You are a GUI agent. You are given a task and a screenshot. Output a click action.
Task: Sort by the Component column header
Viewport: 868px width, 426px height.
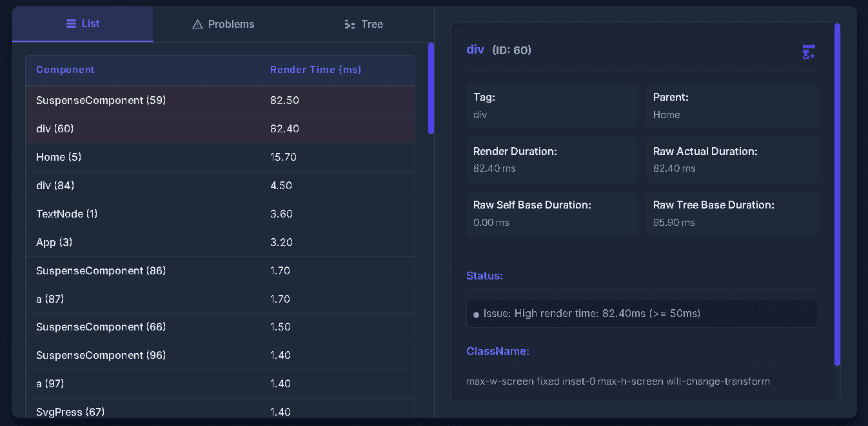coord(65,70)
